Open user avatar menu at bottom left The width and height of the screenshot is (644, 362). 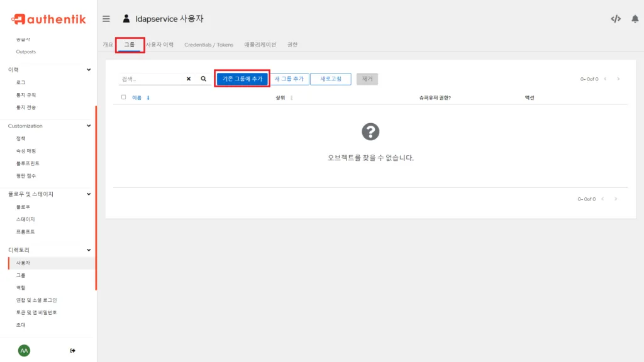pyautogui.click(x=23, y=350)
